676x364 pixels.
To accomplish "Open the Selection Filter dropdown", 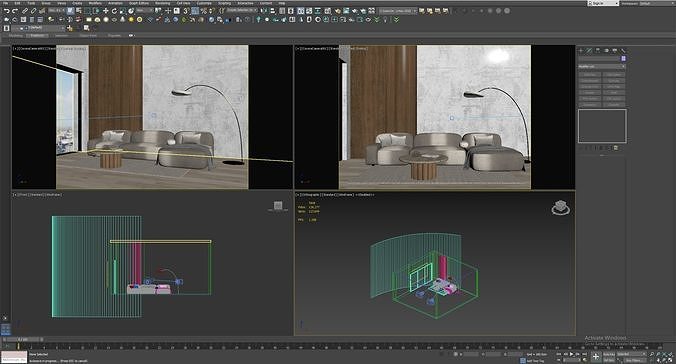I will (x=57, y=10).
